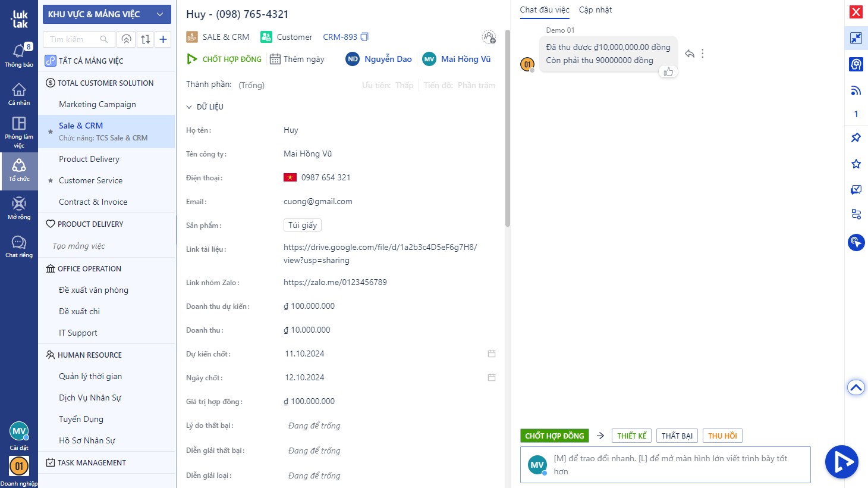Click the add member icon

click(x=489, y=37)
